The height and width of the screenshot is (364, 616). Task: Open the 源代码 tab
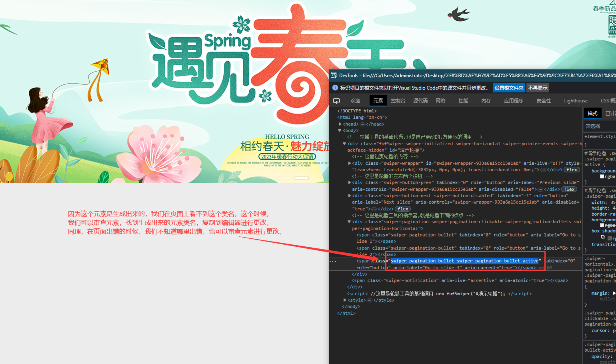tap(420, 101)
